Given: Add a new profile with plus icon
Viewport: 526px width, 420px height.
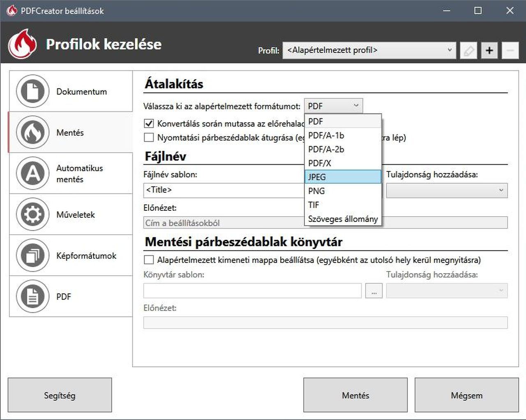Looking at the screenshot, I should coord(489,51).
